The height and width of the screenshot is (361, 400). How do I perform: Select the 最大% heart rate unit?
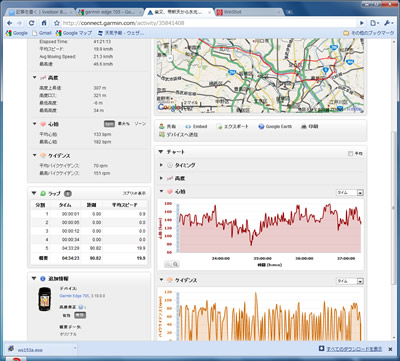pos(124,124)
